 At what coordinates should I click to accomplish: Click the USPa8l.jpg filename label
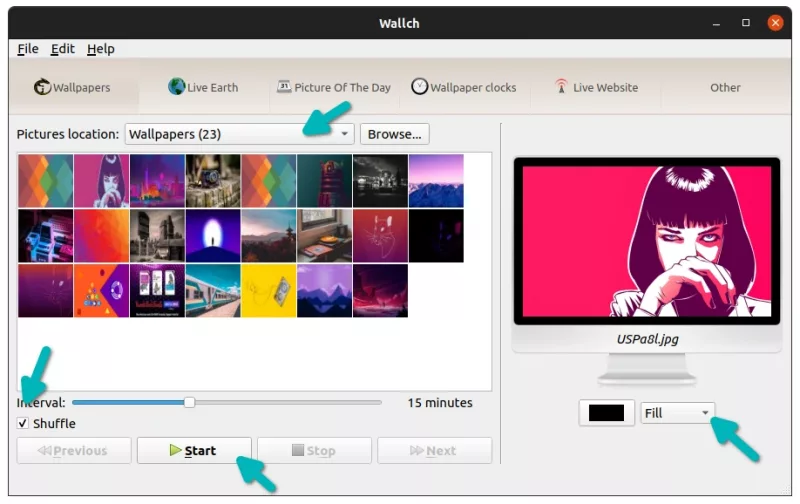tap(647, 339)
